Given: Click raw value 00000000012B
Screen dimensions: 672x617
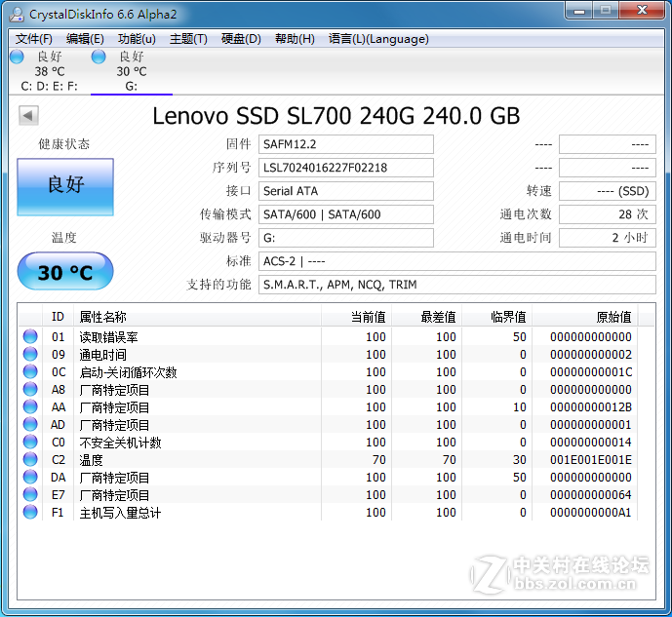Looking at the screenshot, I should [591, 407].
